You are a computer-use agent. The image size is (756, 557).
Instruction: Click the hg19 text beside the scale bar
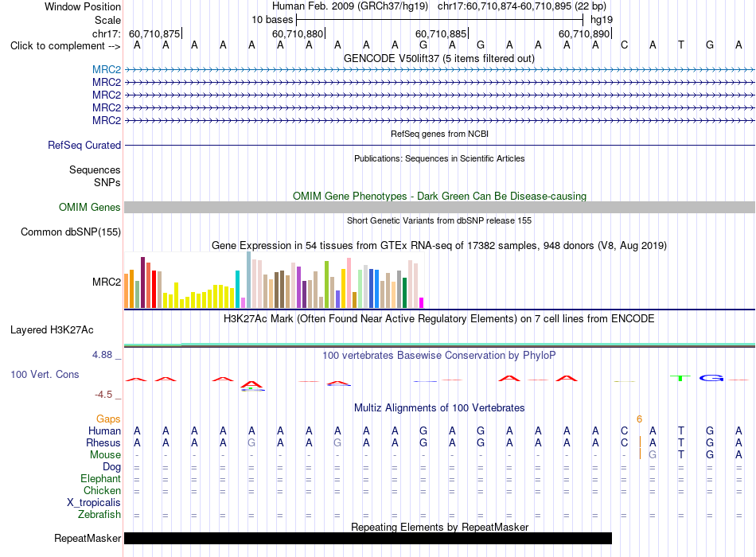(x=602, y=20)
